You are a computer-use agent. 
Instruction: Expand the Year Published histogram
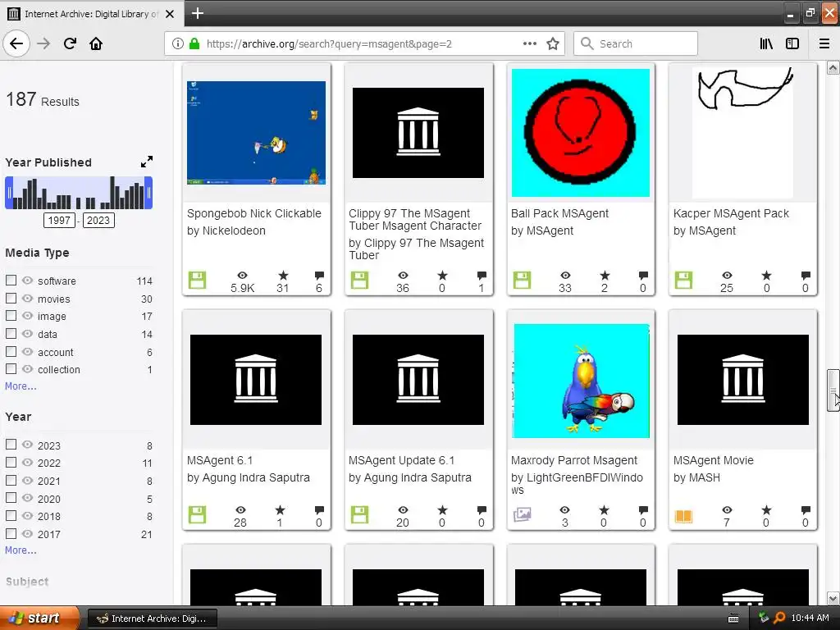[x=146, y=162]
